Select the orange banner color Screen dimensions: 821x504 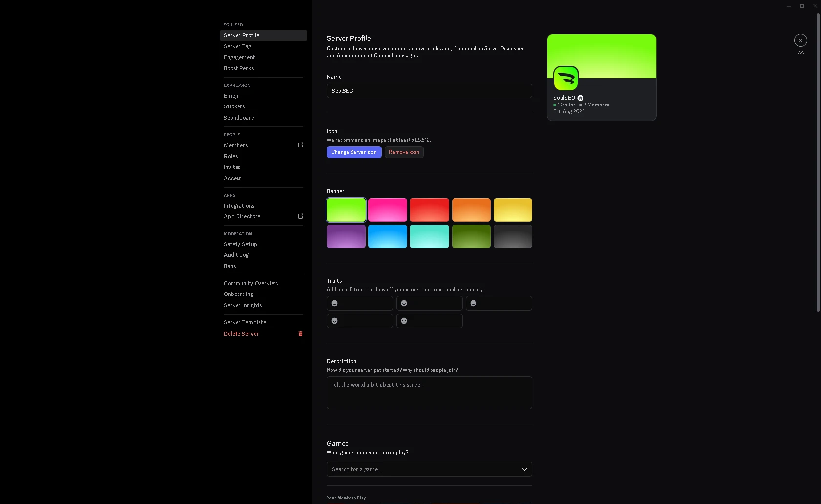tap(471, 210)
